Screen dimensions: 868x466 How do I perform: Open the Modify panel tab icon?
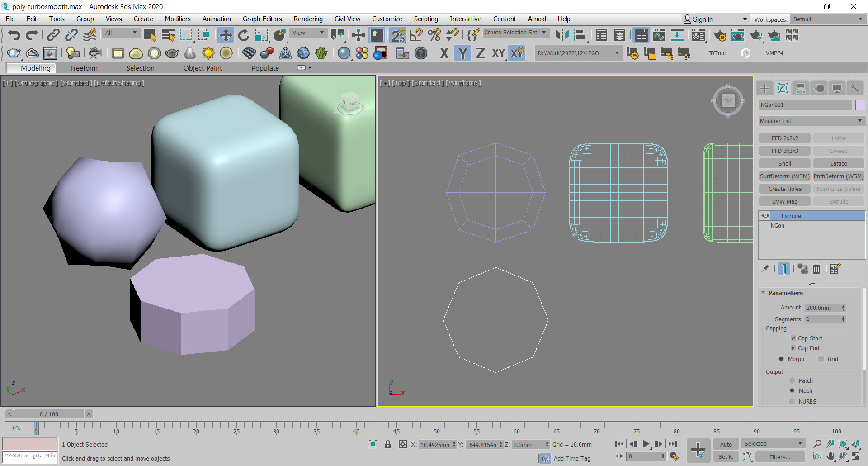783,88
